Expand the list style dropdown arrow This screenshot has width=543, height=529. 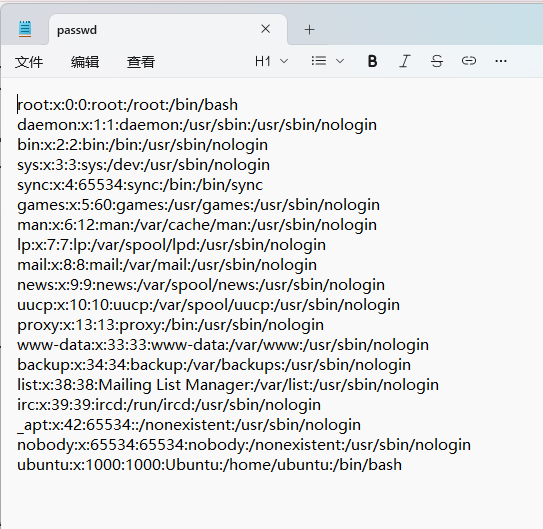[340, 61]
